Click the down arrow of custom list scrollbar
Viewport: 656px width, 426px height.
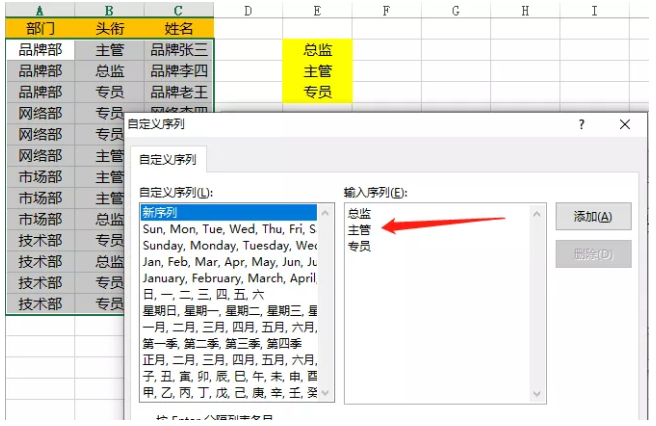click(x=325, y=393)
